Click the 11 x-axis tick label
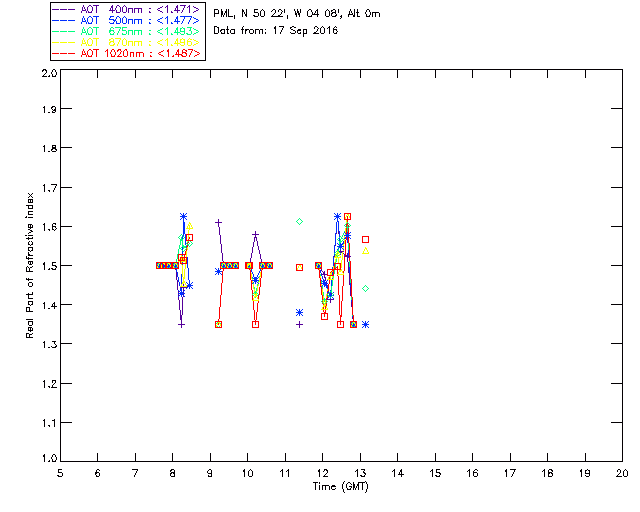Screen dimensions: 640x512 coord(285,473)
